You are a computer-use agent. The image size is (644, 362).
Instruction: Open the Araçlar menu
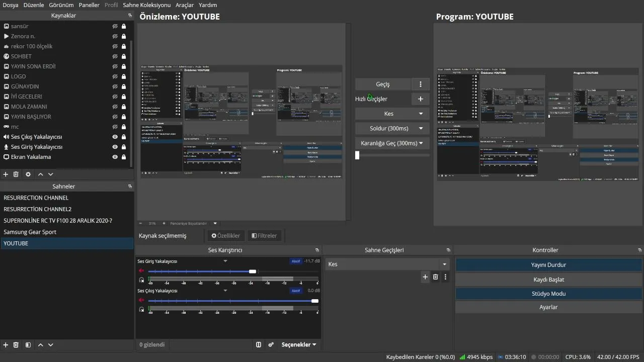tap(185, 5)
